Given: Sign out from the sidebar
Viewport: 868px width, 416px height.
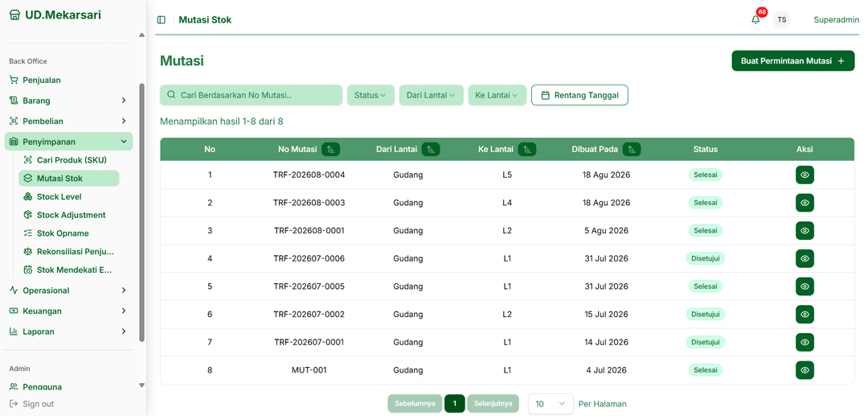Looking at the screenshot, I should (x=32, y=404).
